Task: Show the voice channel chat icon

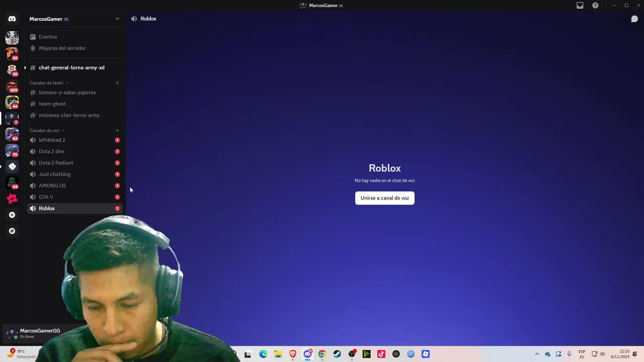Action: coord(634,19)
